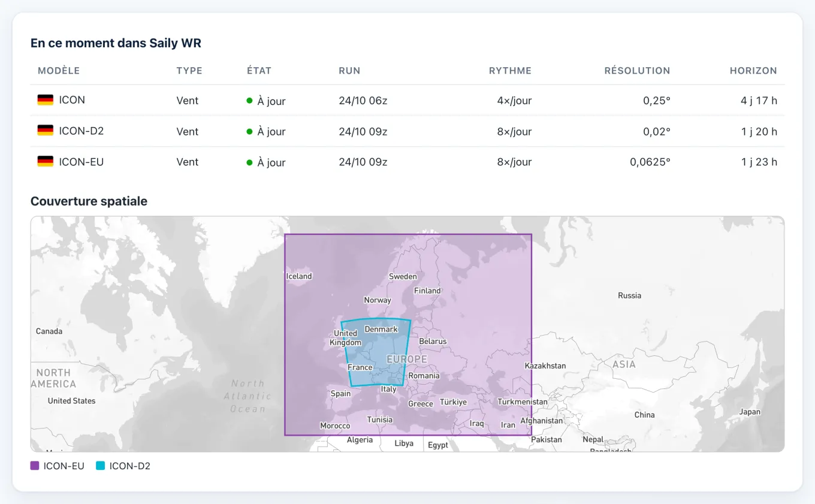815x504 pixels.
Task: Click the horizon value 4 j 17 h
Action: [x=759, y=101]
